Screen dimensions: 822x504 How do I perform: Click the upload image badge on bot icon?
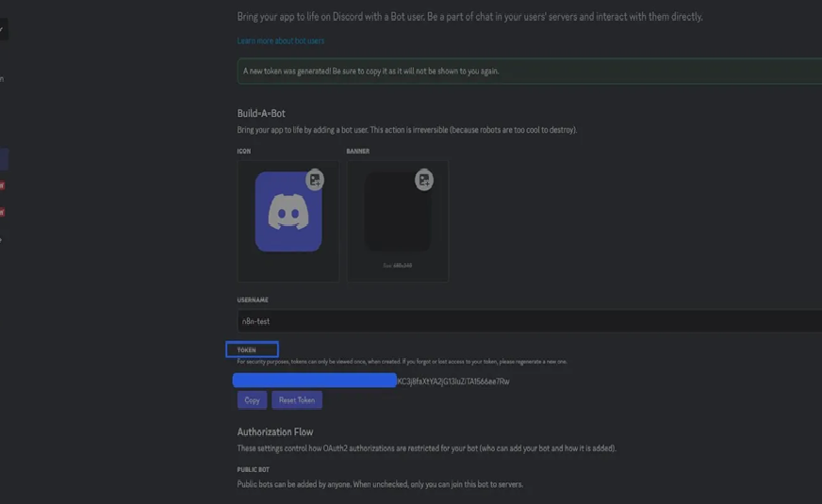tap(315, 179)
